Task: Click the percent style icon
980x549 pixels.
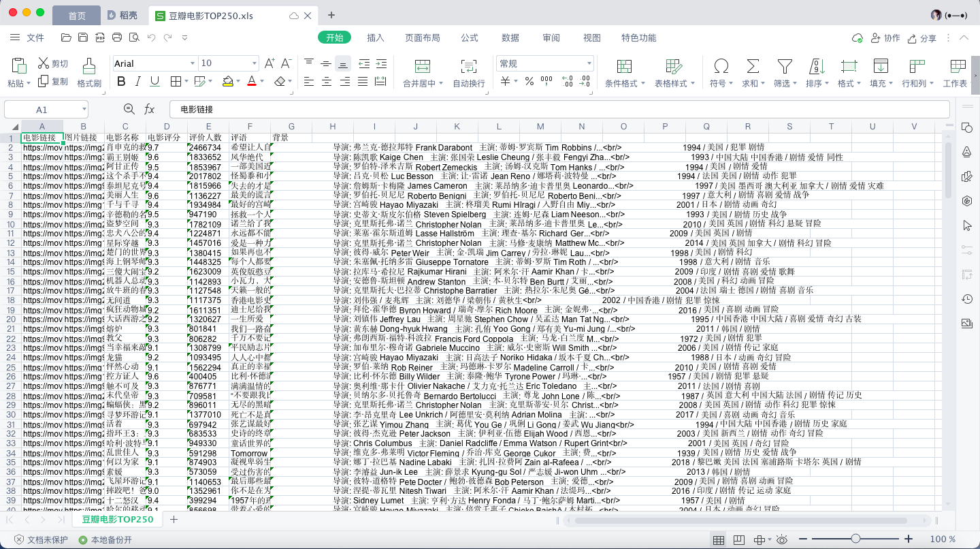Action: pos(529,81)
